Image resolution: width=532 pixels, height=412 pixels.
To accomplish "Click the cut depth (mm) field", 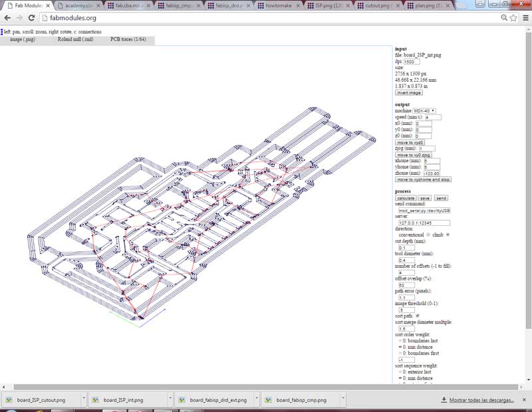I will pyautogui.click(x=406, y=248).
